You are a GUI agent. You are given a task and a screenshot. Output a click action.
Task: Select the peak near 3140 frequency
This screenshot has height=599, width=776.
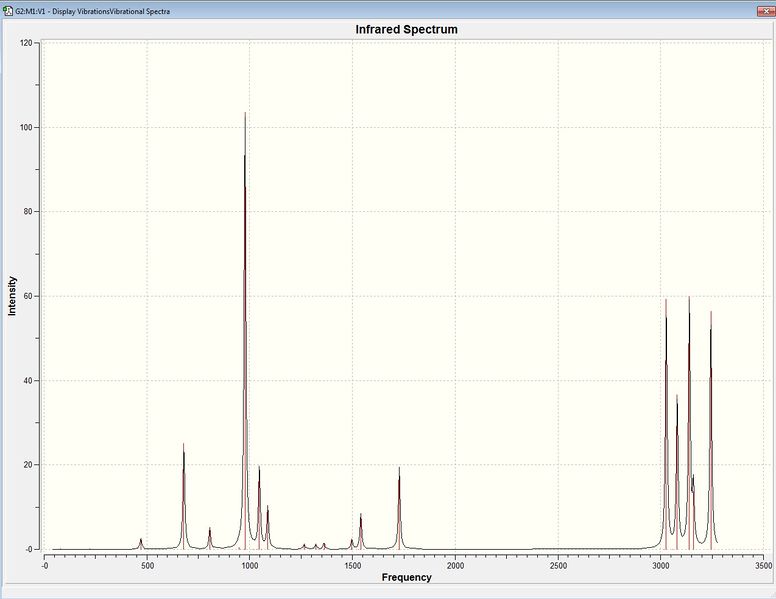(x=689, y=423)
